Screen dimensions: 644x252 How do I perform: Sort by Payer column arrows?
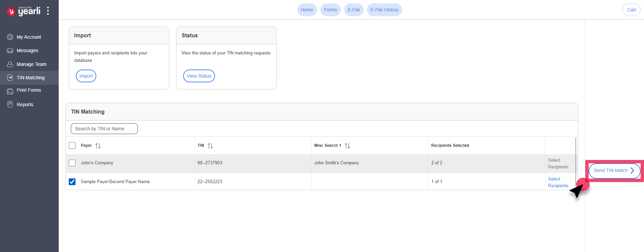pyautogui.click(x=98, y=146)
